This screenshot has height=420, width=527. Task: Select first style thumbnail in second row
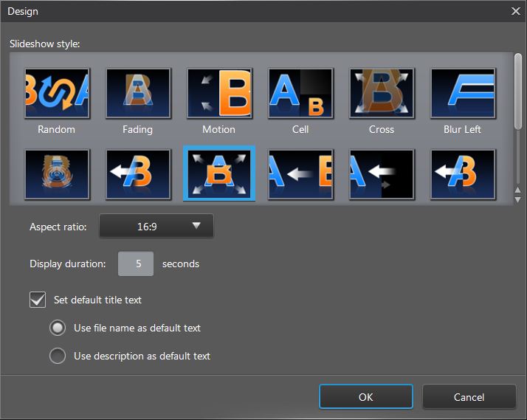(x=57, y=174)
